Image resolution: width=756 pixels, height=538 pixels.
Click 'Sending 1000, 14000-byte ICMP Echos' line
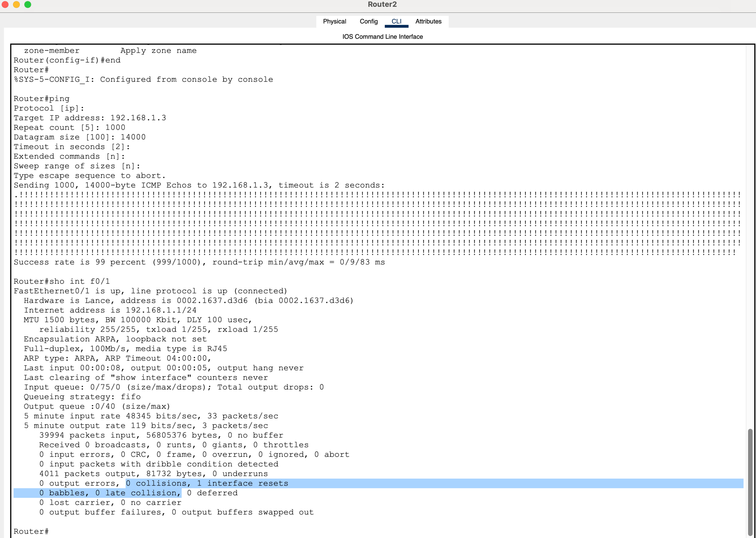(x=199, y=185)
